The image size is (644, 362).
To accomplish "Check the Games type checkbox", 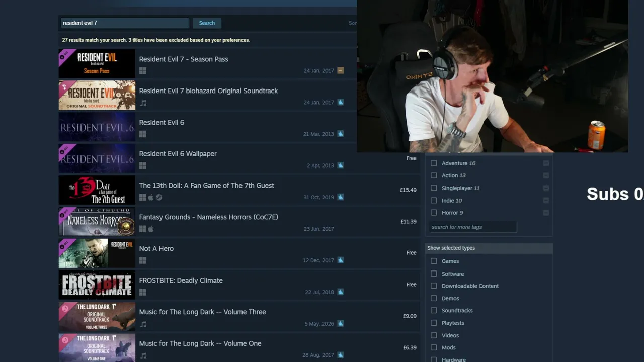I will click(x=434, y=261).
